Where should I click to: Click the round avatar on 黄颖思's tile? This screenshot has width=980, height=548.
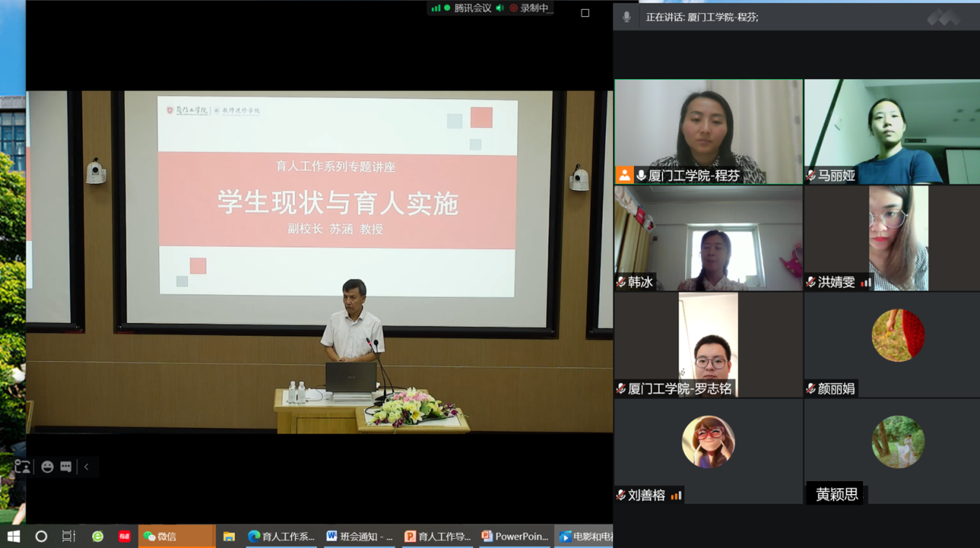[x=898, y=442]
